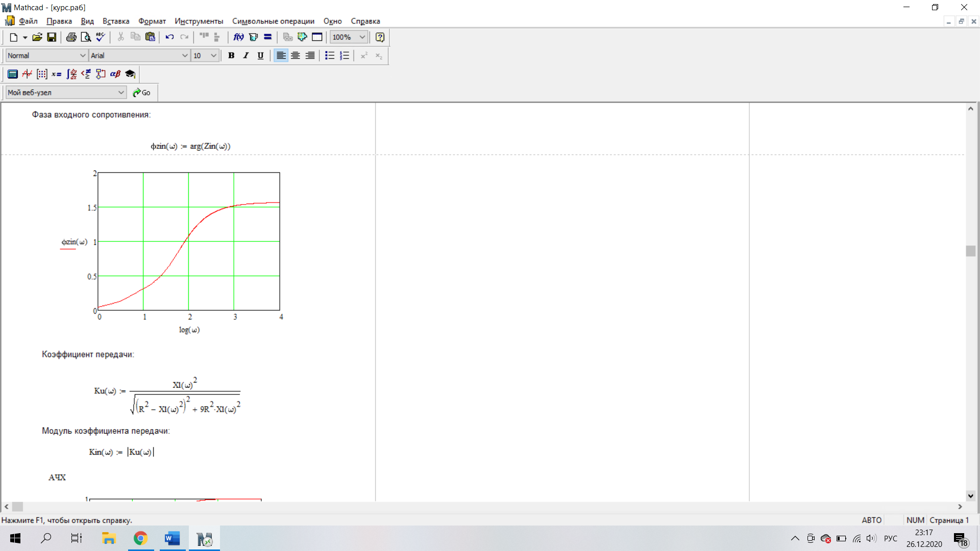Viewport: 980px width, 551px height.
Task: Click the vertical scrollbar thumb
Action: 970,251
